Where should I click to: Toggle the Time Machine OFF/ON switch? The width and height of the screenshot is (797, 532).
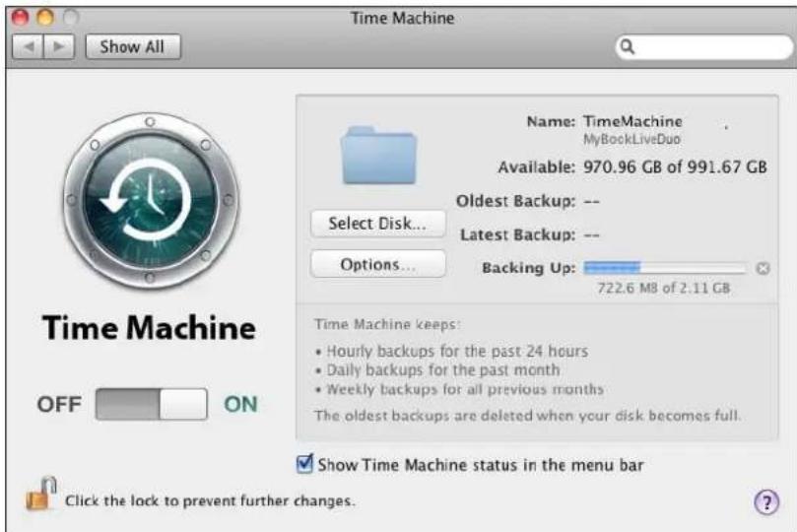(152, 404)
